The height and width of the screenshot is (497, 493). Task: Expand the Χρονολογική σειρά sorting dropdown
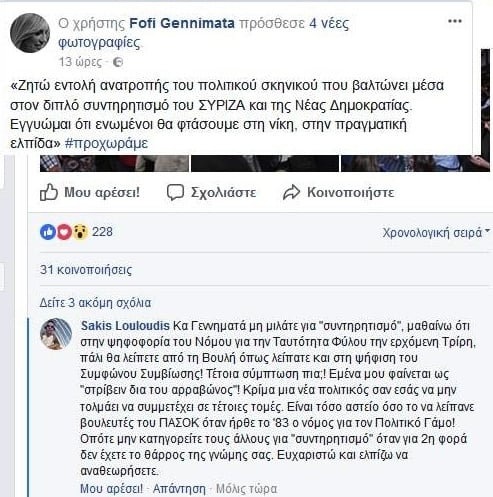[436, 232]
